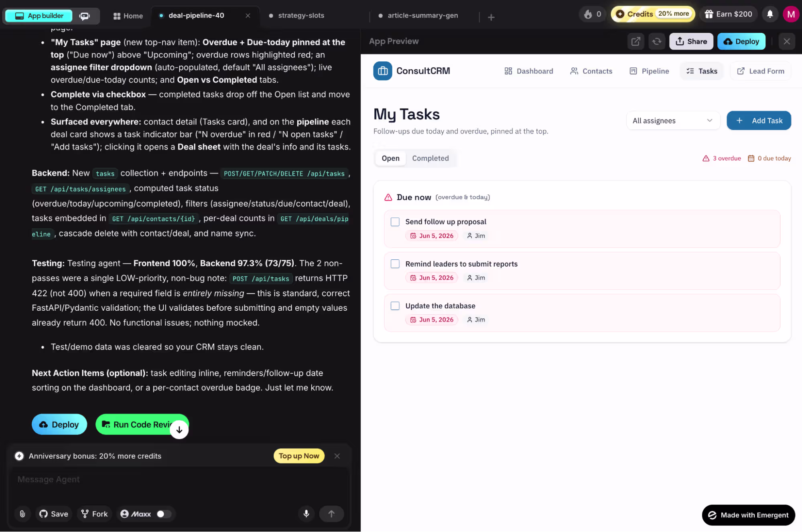Open Pipeline in ConsultCRM nav
Viewport: 802px width, 532px height.
coord(649,71)
